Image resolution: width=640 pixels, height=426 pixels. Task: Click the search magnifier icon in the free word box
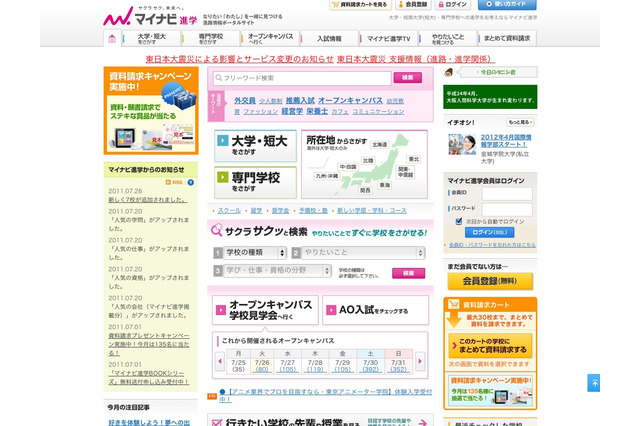[x=219, y=78]
